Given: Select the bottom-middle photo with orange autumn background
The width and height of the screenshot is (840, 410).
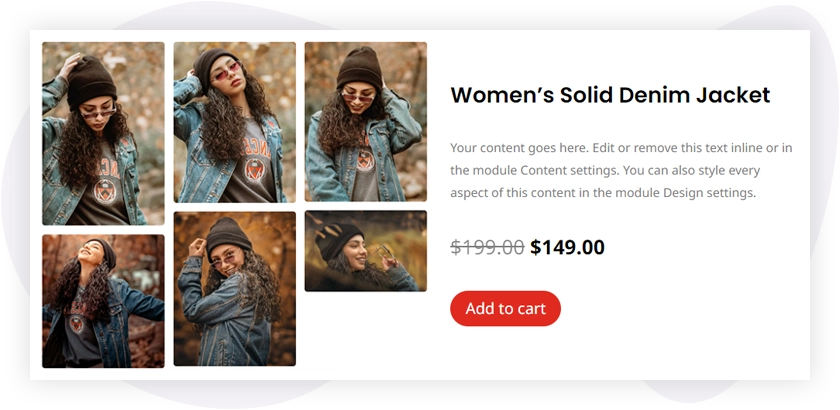Looking at the screenshot, I should click(x=234, y=289).
